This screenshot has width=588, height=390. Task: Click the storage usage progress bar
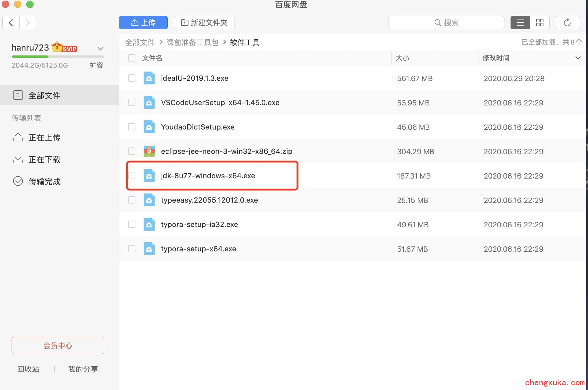pos(58,57)
